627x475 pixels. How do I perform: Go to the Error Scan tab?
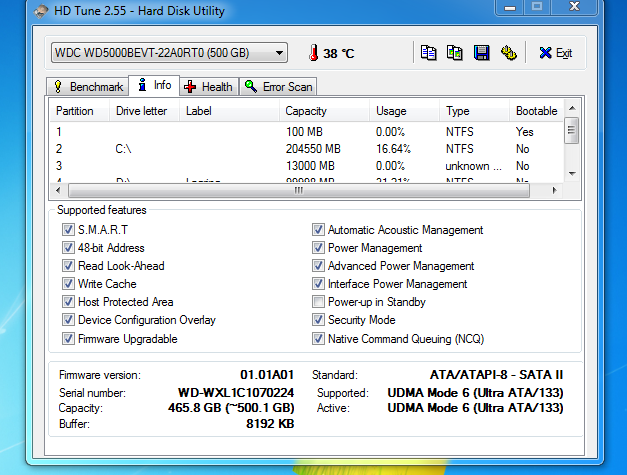[x=278, y=87]
